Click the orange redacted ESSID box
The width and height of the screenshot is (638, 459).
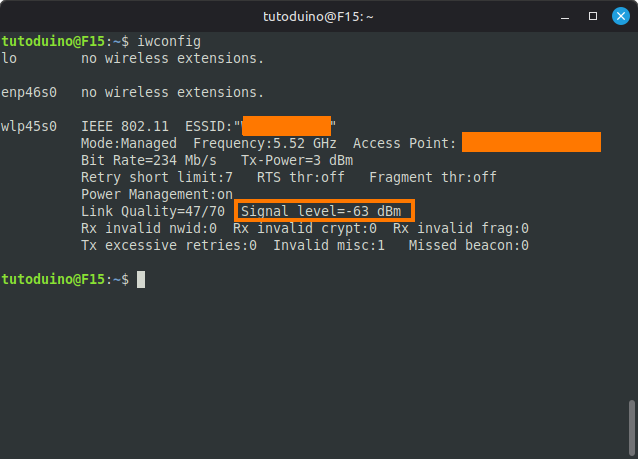(287, 126)
